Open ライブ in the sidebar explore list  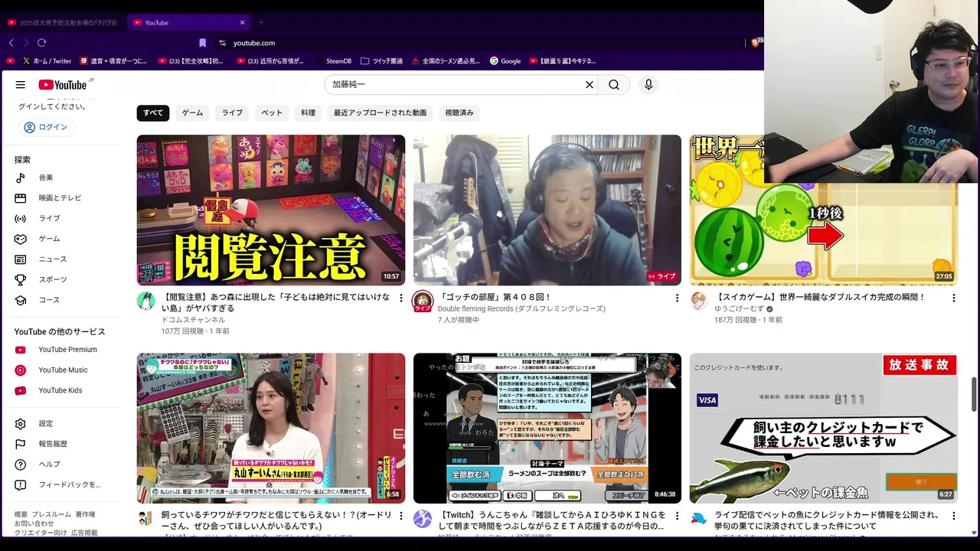pyautogui.click(x=61, y=218)
